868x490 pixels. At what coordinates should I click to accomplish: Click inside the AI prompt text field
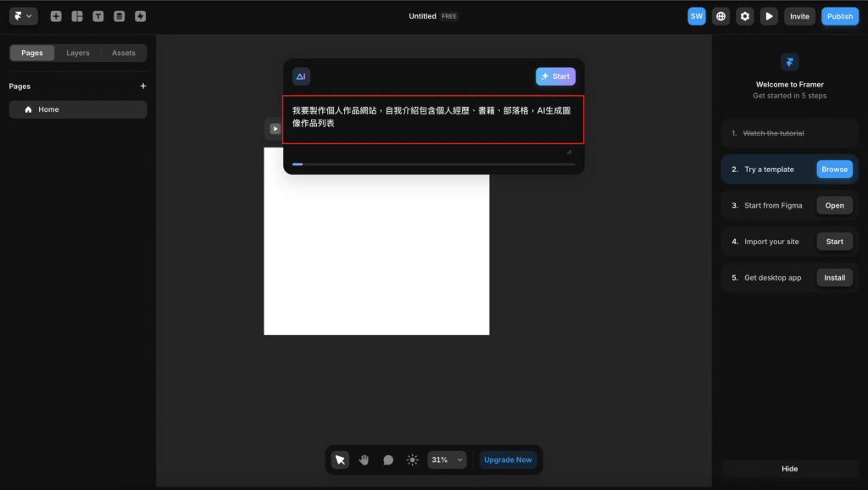[433, 120]
